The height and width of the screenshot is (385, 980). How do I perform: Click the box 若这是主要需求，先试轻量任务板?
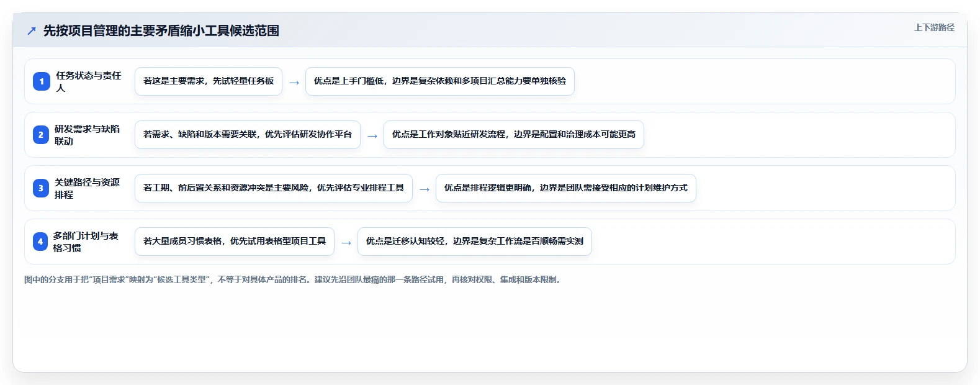[x=209, y=81]
